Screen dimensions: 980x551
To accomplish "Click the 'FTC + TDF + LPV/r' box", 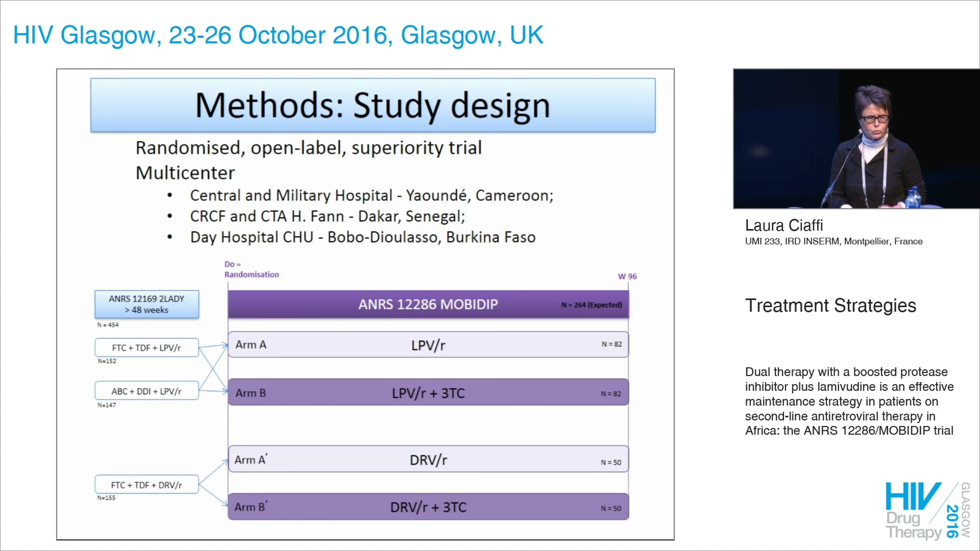I will 147,348.
